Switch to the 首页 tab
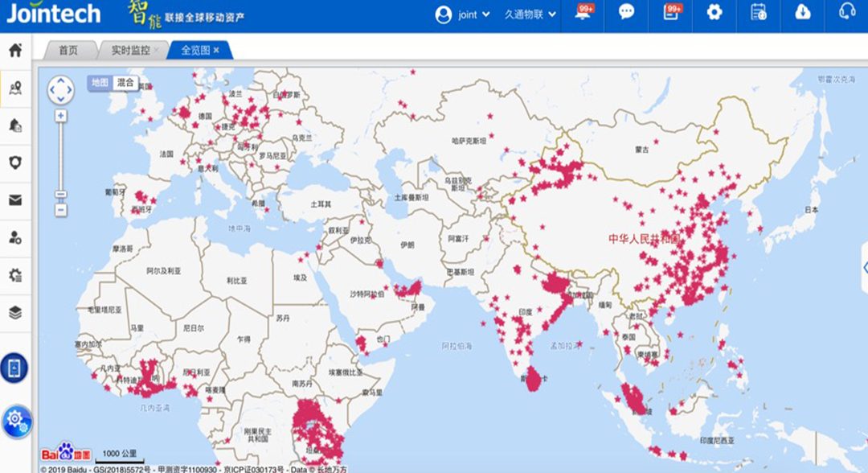The height and width of the screenshot is (473, 868). (x=68, y=50)
